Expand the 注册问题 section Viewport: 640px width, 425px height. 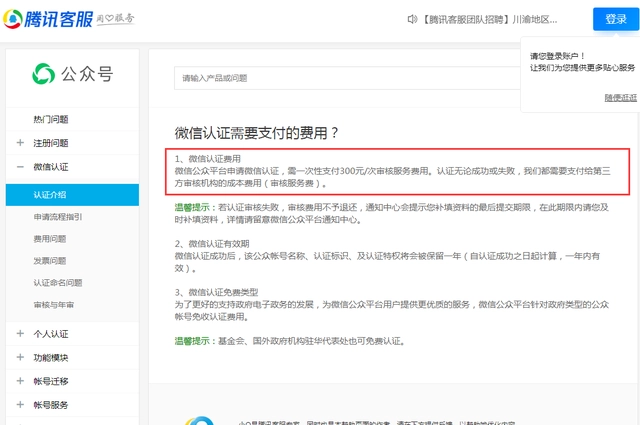(51, 143)
